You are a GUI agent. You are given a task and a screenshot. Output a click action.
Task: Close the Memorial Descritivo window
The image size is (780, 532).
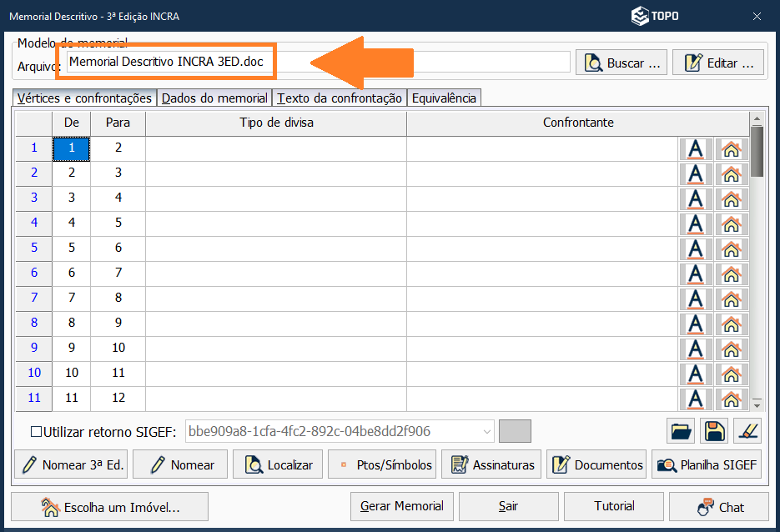(x=757, y=17)
